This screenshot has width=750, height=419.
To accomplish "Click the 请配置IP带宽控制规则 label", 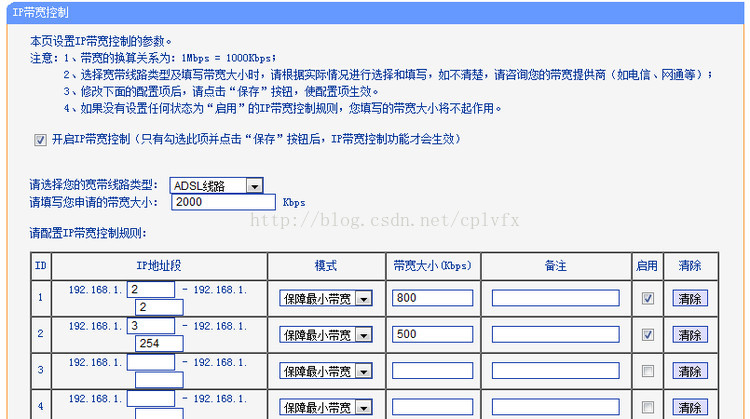I will 88,233.
